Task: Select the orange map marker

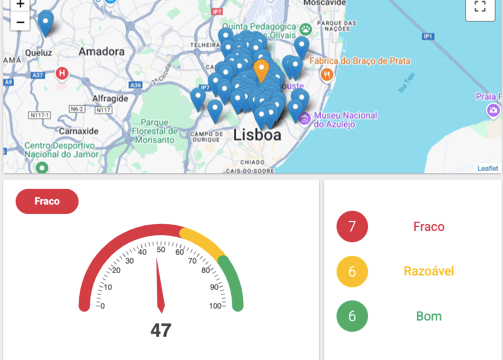Action: [261, 71]
